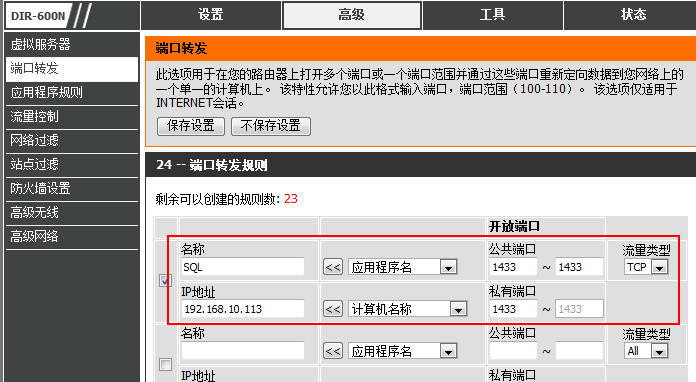The width and height of the screenshot is (696, 382).
Task: Open the 状态 tab
Action: click(x=633, y=15)
